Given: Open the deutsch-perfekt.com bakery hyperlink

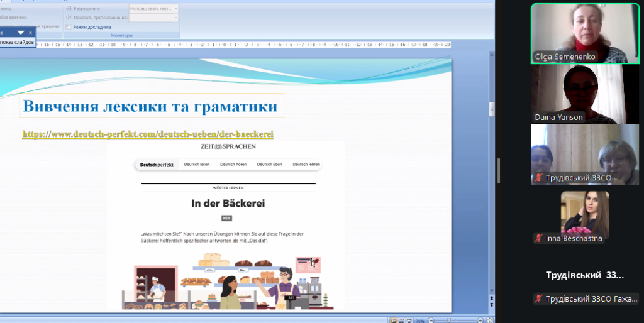Looking at the screenshot, I should pyautogui.click(x=148, y=134).
